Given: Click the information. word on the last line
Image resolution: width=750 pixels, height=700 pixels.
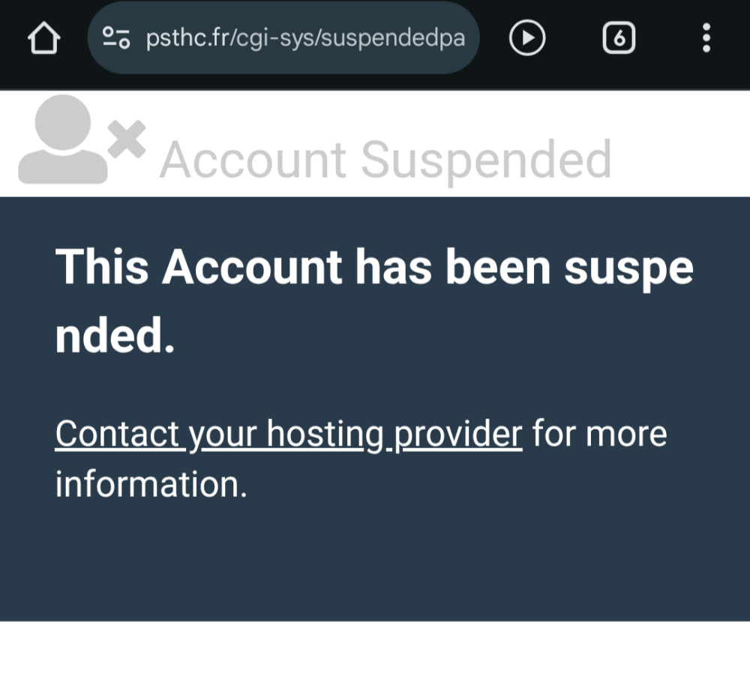Looking at the screenshot, I should click(151, 484).
